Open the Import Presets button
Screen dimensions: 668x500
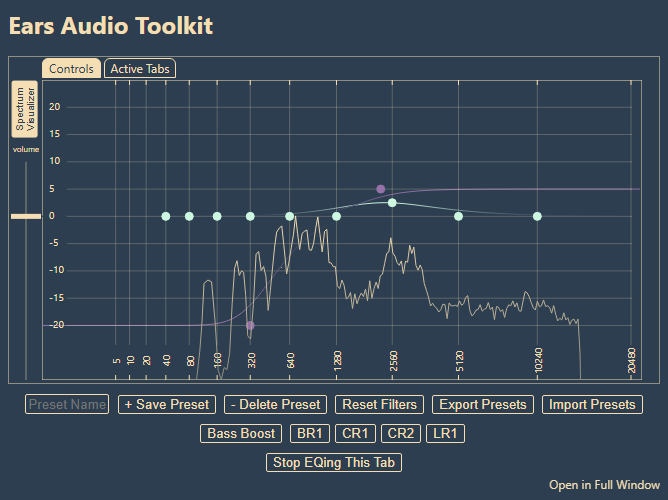[591, 405]
